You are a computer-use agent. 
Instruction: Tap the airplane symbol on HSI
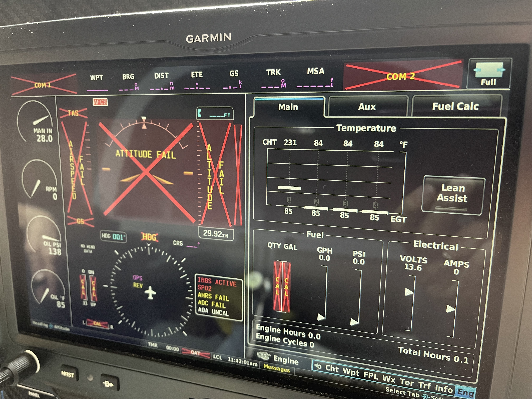[x=151, y=293]
